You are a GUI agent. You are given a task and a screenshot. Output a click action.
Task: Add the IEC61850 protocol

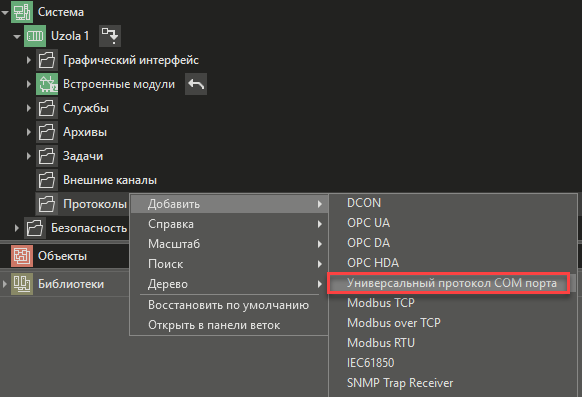452,363
